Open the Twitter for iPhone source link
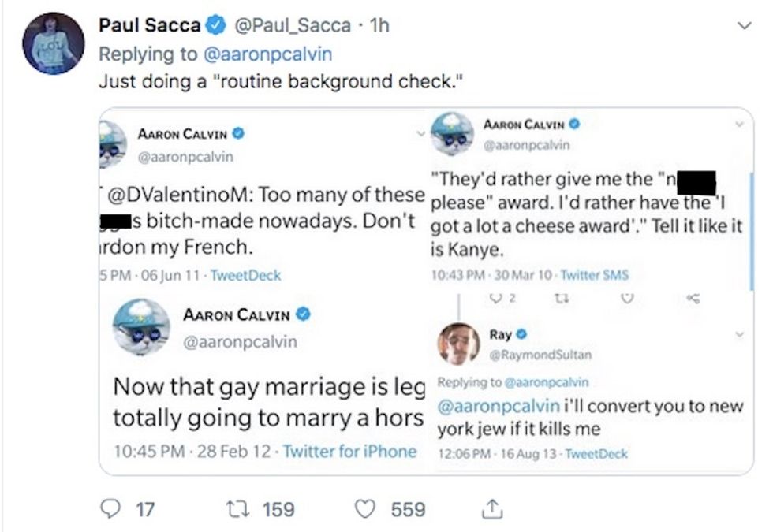 pos(349,452)
